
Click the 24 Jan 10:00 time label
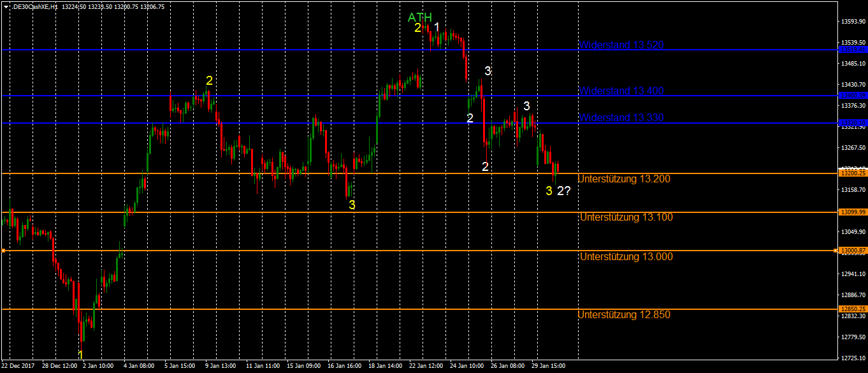point(467,367)
